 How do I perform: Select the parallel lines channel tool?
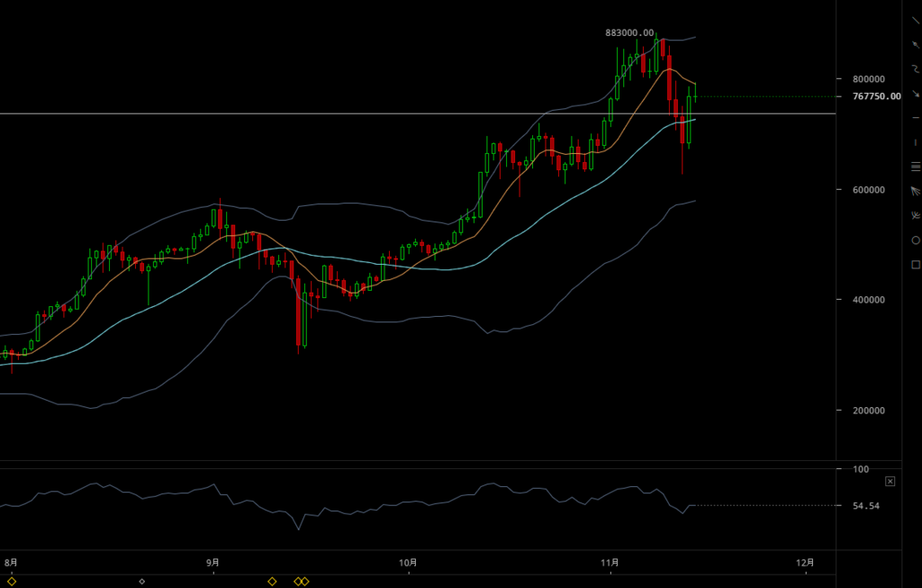[916, 167]
